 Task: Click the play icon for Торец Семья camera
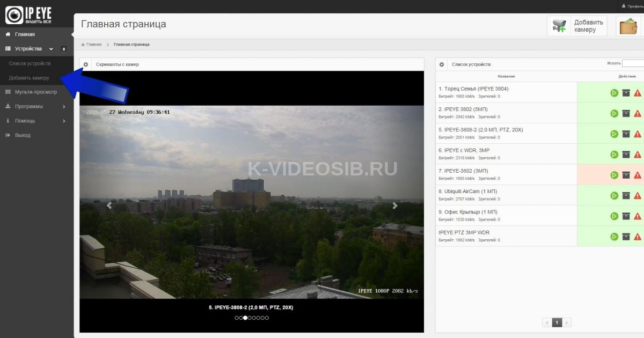pos(614,93)
